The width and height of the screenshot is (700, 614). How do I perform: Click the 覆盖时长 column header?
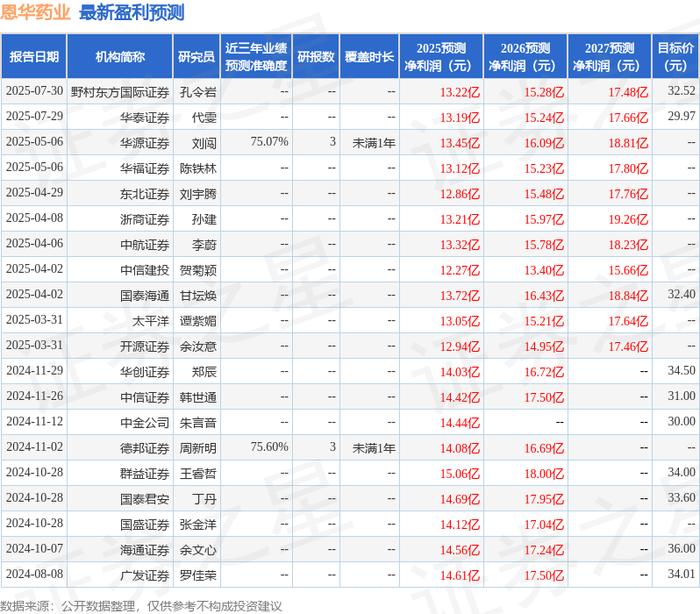coord(369,57)
